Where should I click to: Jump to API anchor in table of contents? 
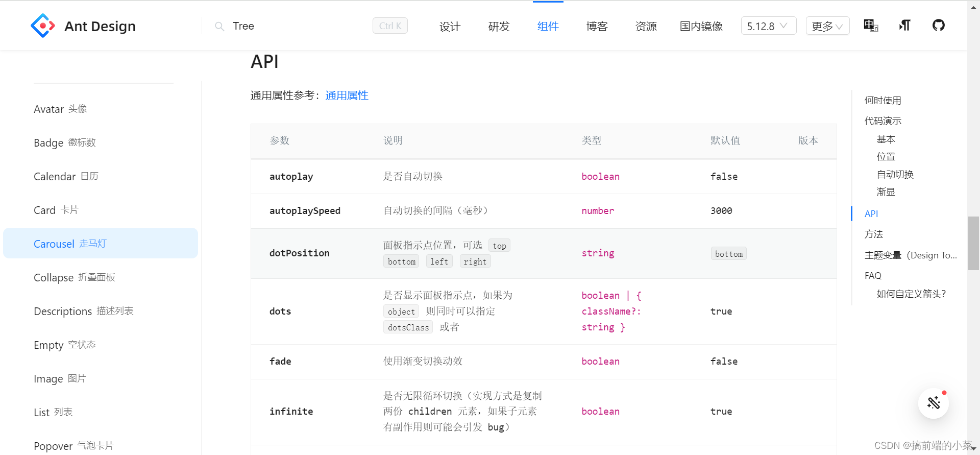tap(871, 214)
